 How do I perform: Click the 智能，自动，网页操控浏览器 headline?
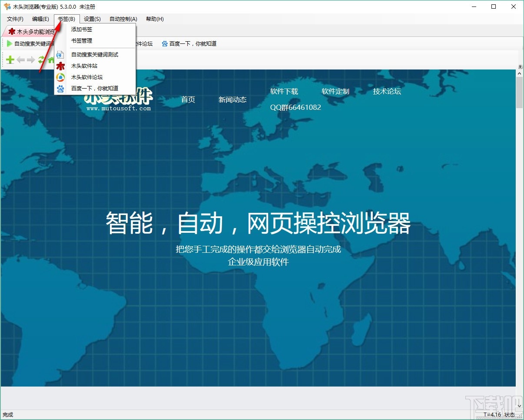point(259,223)
